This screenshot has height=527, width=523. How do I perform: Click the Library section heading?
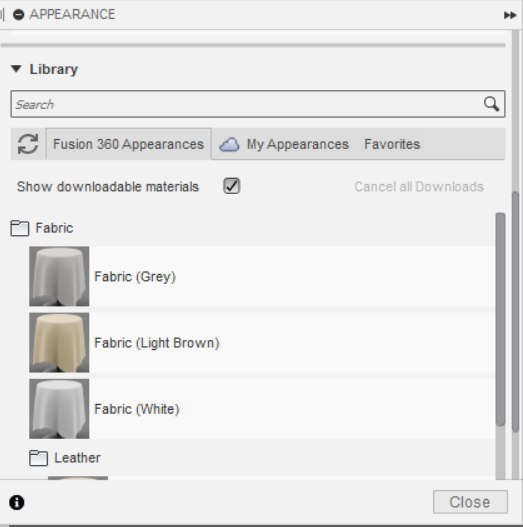click(x=54, y=69)
